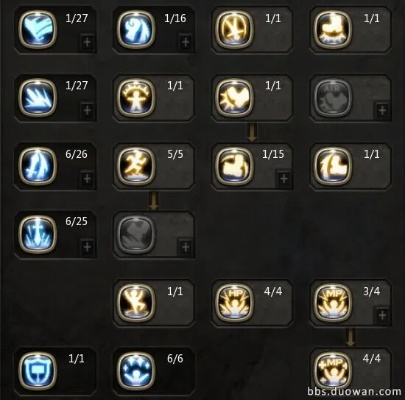The height and width of the screenshot is (400, 405).
Task: Add a point to the 1/16 skill
Action: [x=185, y=42]
